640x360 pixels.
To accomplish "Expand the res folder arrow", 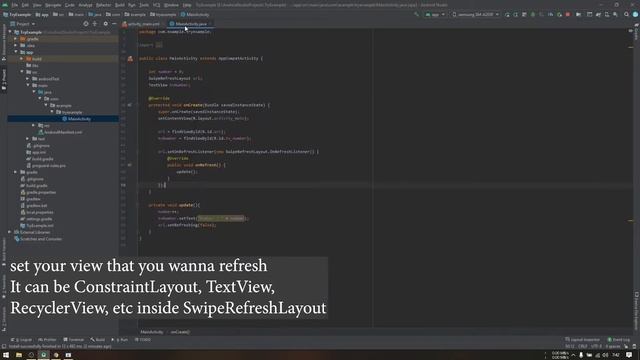I will [34, 125].
